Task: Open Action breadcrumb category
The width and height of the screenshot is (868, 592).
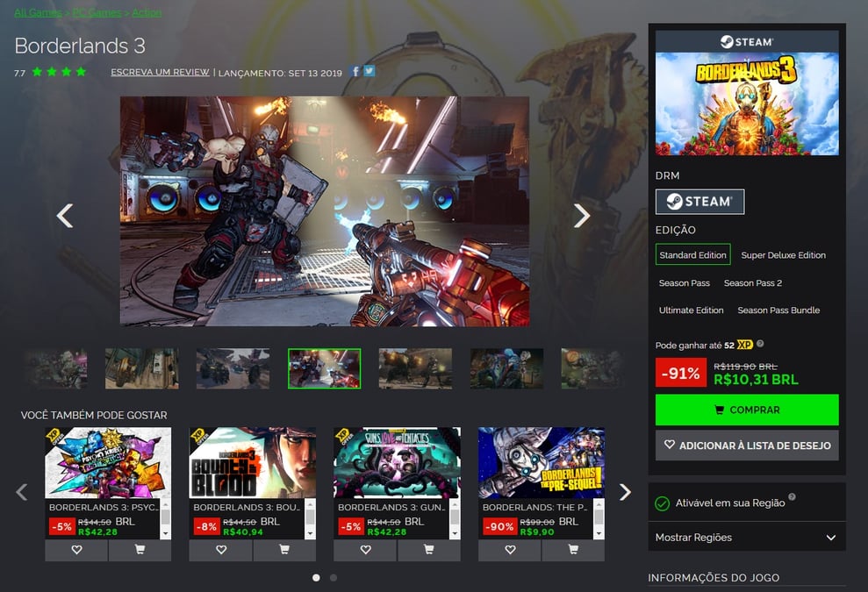Action: click(x=147, y=12)
